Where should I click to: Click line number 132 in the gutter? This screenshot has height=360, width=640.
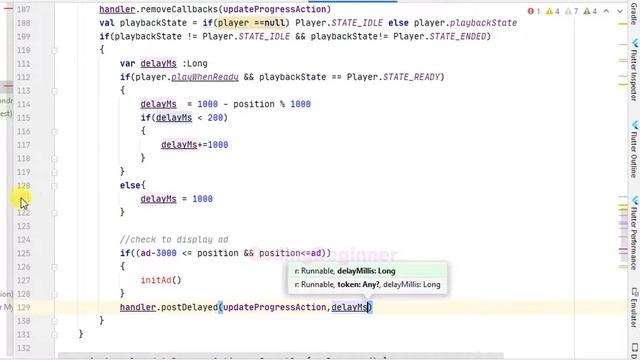(x=24, y=348)
